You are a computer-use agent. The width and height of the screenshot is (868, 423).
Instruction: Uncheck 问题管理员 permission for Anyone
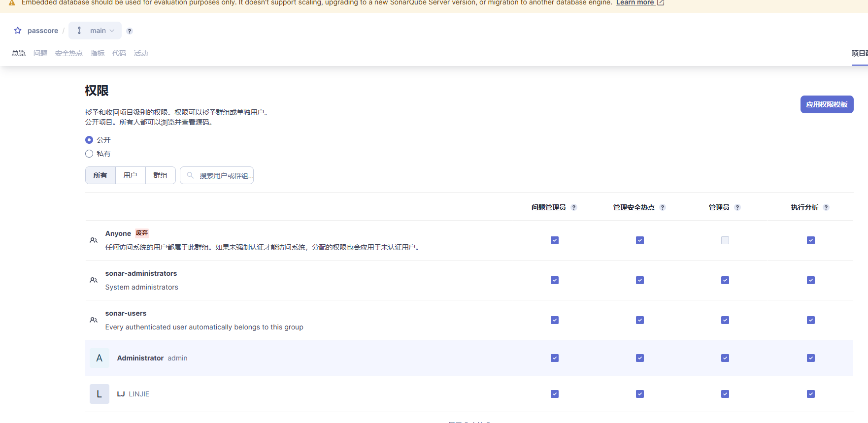point(555,240)
